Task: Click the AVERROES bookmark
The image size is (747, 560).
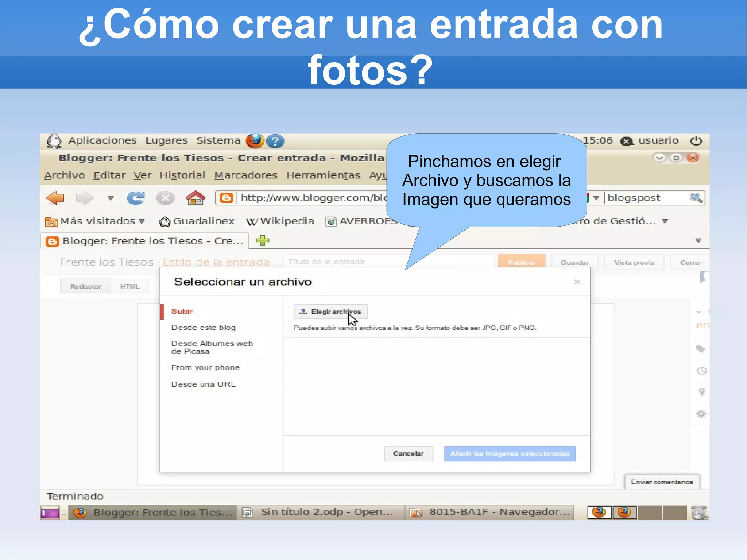Action: (x=361, y=221)
